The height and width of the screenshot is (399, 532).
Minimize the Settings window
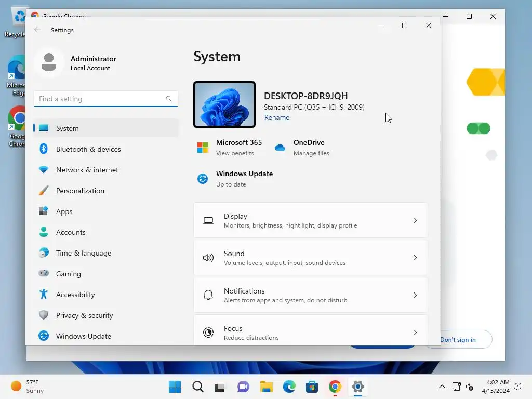click(381, 25)
